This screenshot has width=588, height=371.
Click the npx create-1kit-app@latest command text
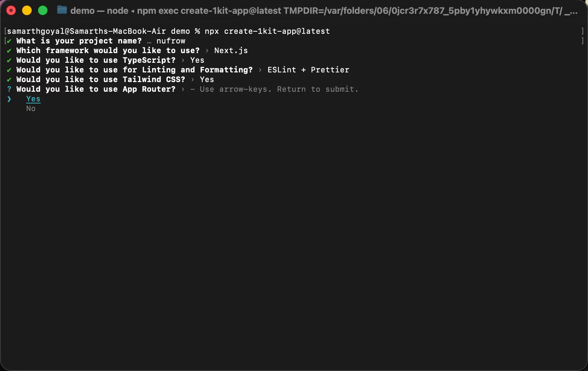(267, 31)
